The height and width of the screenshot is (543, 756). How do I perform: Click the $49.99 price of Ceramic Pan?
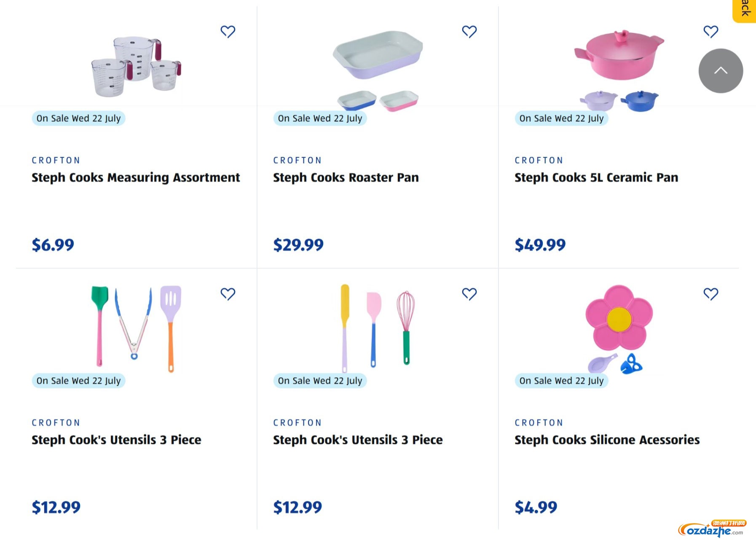(x=540, y=245)
